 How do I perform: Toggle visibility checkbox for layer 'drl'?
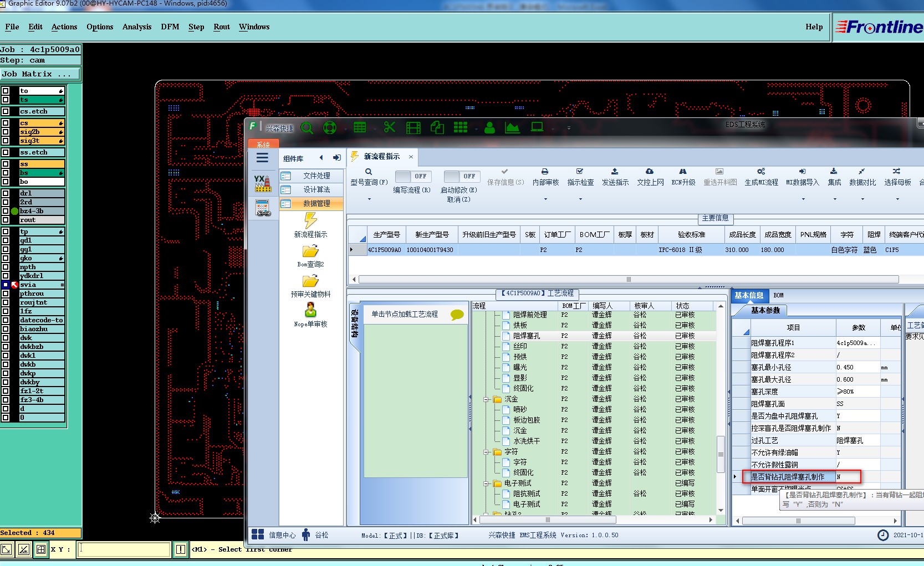point(6,193)
